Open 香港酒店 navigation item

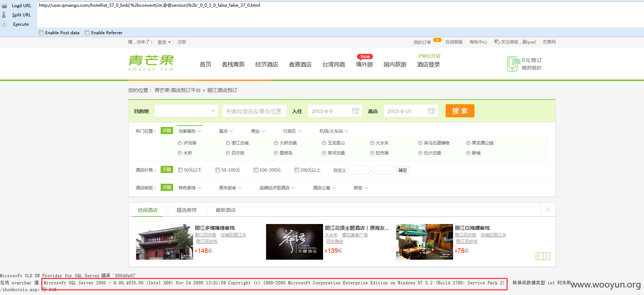tap(300, 65)
